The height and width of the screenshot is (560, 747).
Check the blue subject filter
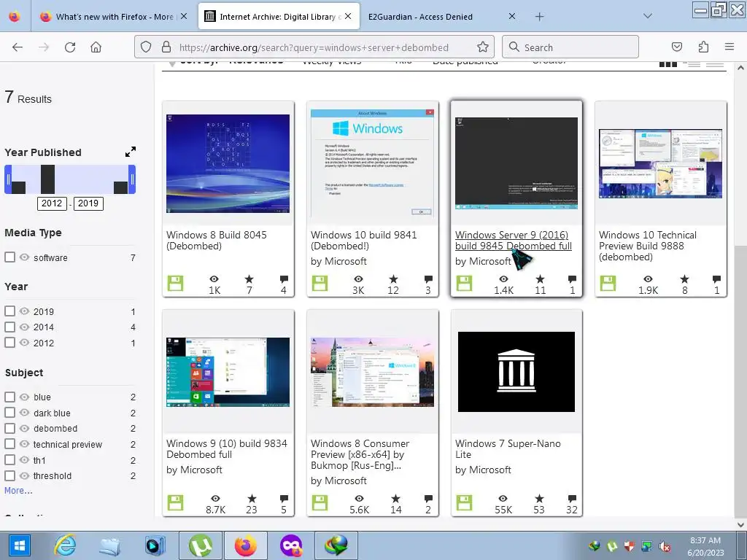(9, 397)
